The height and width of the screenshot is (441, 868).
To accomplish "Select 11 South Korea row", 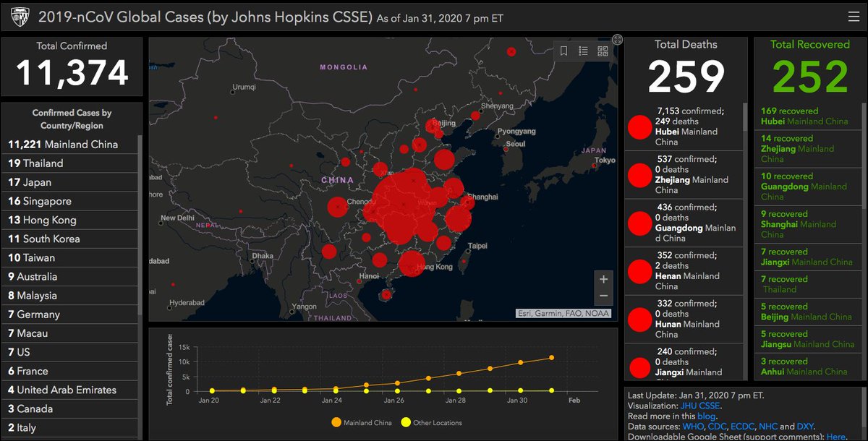I will [x=70, y=239].
